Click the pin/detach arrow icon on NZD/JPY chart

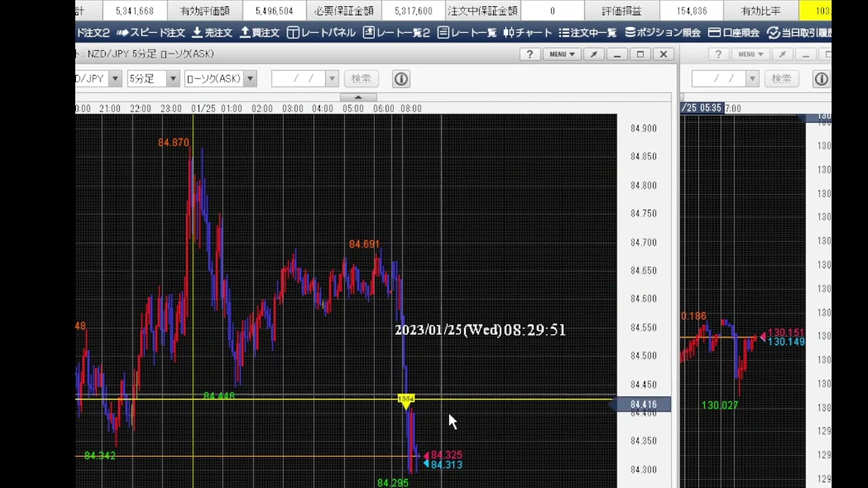tap(594, 54)
